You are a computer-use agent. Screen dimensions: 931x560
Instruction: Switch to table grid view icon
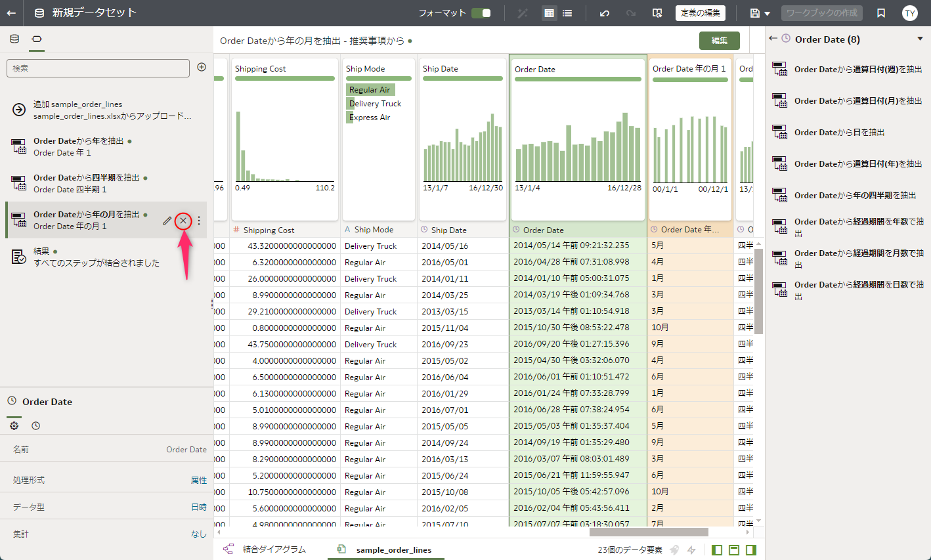pyautogui.click(x=550, y=13)
